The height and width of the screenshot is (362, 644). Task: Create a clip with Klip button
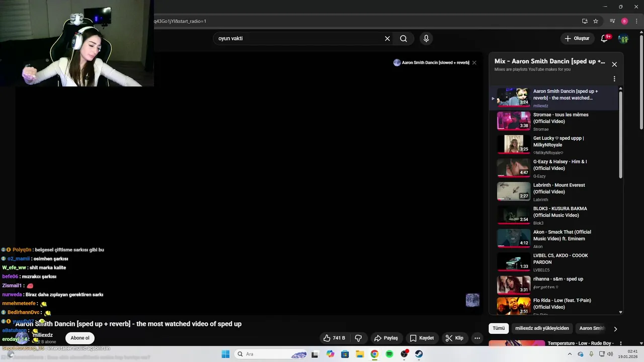tap(454, 338)
